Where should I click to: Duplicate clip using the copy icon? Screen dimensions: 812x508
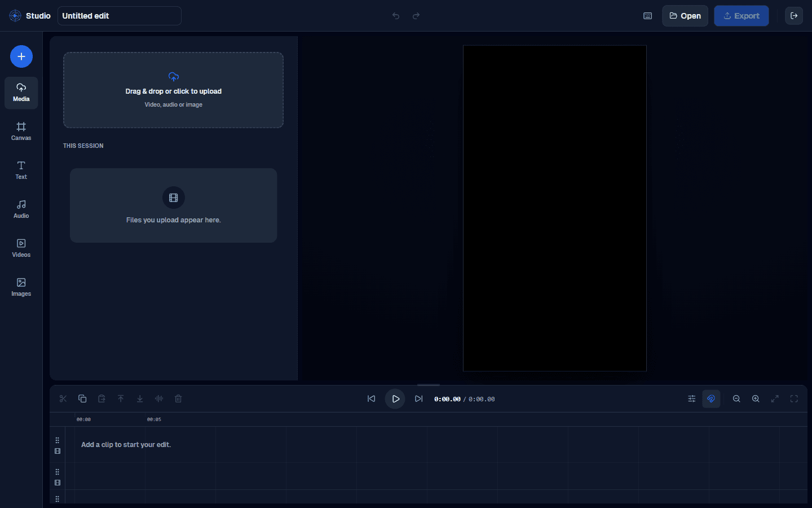(82, 398)
